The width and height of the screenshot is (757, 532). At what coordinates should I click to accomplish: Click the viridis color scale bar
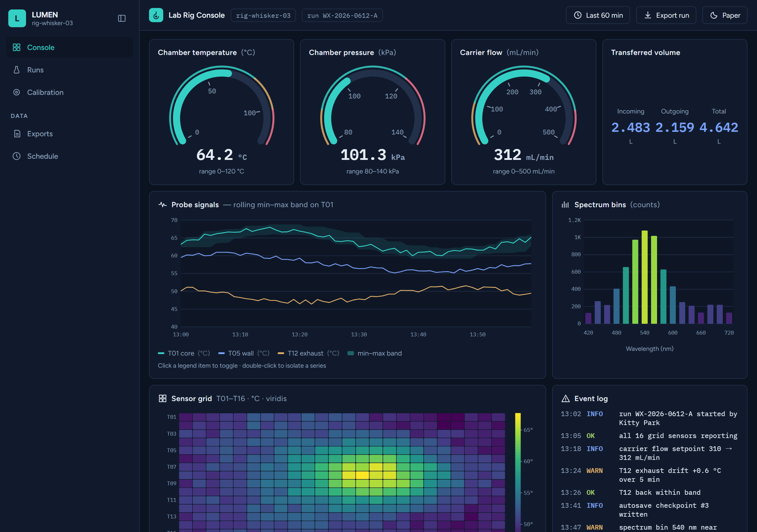[x=518, y=472]
